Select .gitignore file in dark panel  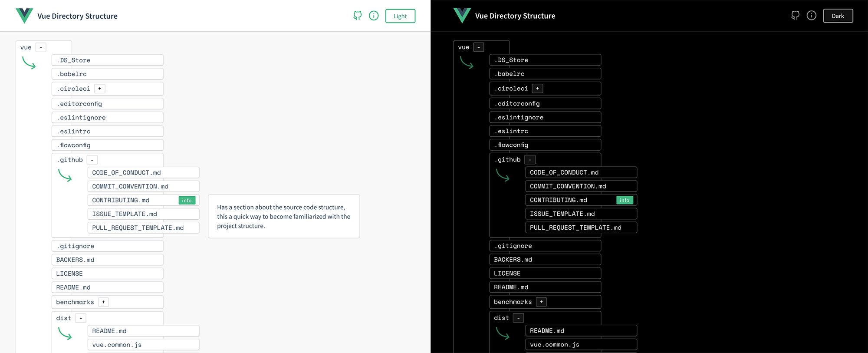click(546, 246)
